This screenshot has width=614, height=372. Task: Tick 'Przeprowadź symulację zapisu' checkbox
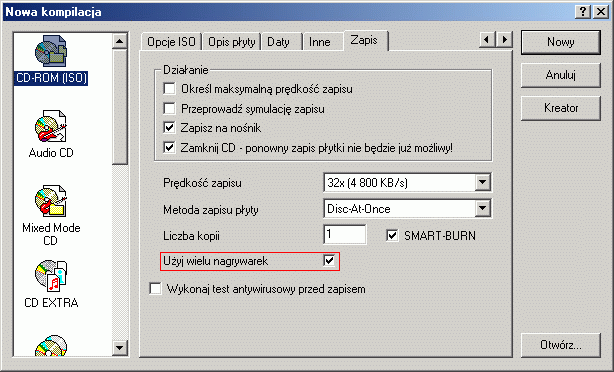(169, 108)
